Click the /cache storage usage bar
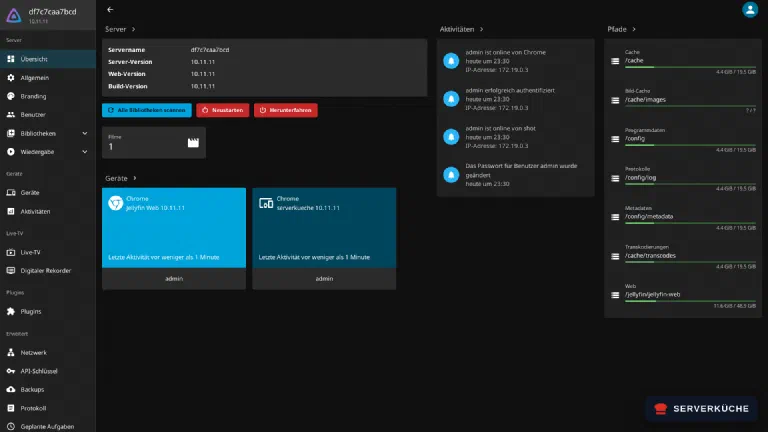768x432 pixels. (690, 67)
